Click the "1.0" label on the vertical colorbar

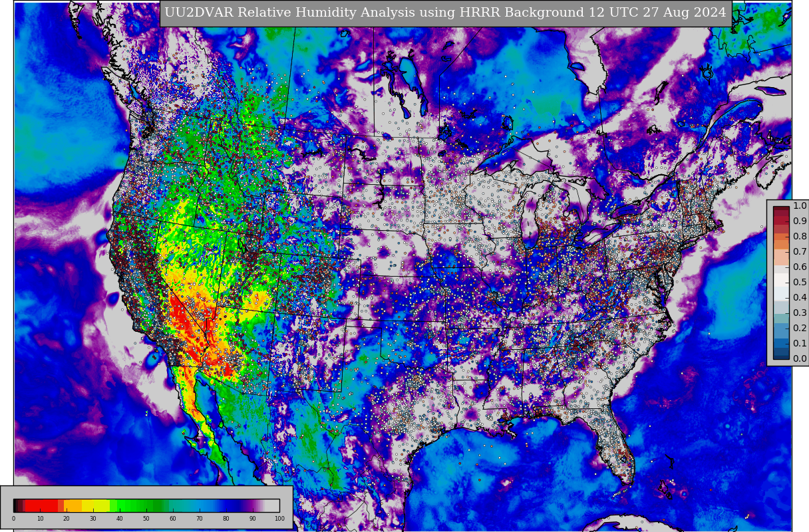[800, 206]
